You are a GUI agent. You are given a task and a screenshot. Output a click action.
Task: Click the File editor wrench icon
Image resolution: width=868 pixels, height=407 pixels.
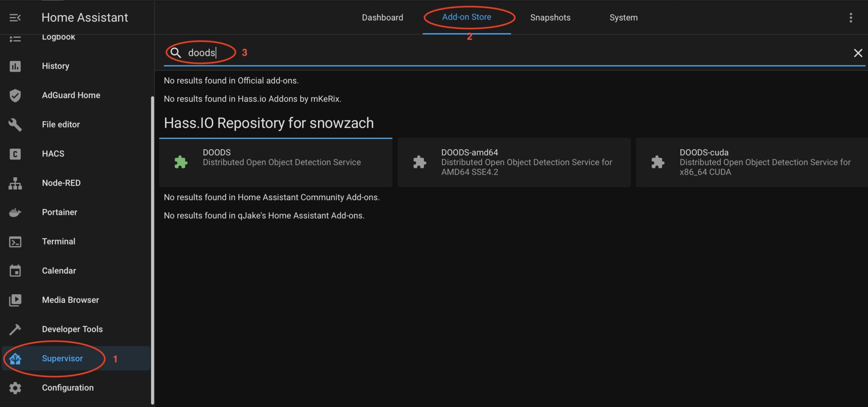[x=15, y=125]
